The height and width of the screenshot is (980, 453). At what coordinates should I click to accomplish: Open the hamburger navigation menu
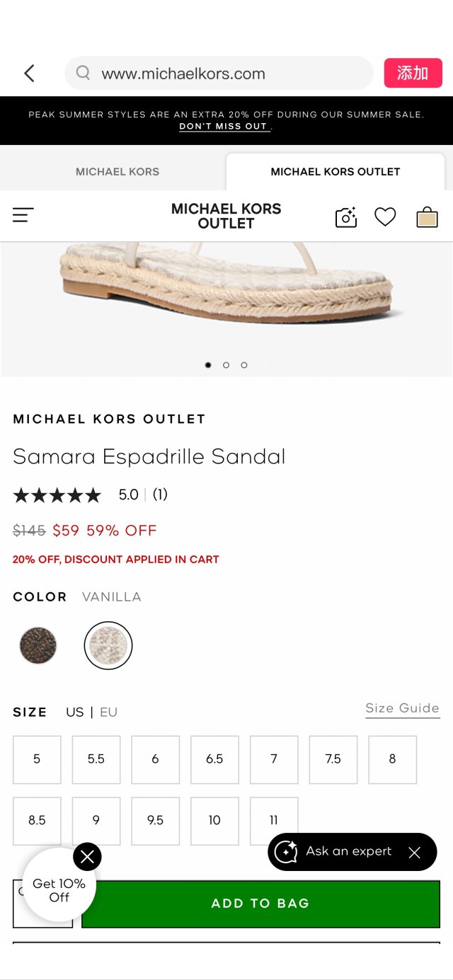pos(23,214)
